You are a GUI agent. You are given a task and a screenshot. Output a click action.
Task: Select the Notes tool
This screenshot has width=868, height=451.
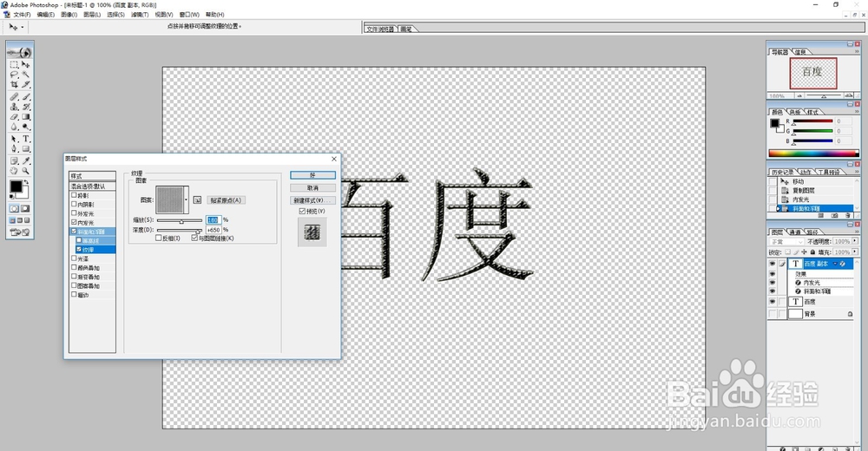(14, 161)
